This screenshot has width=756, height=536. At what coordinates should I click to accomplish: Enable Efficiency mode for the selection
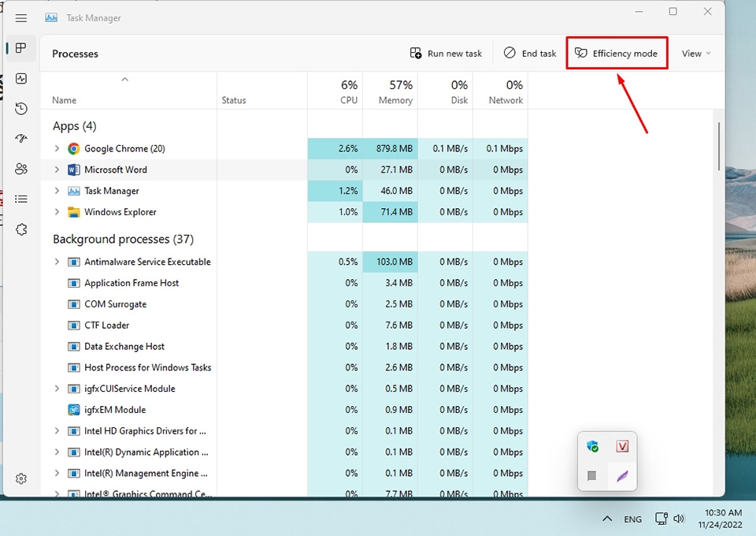tap(617, 53)
